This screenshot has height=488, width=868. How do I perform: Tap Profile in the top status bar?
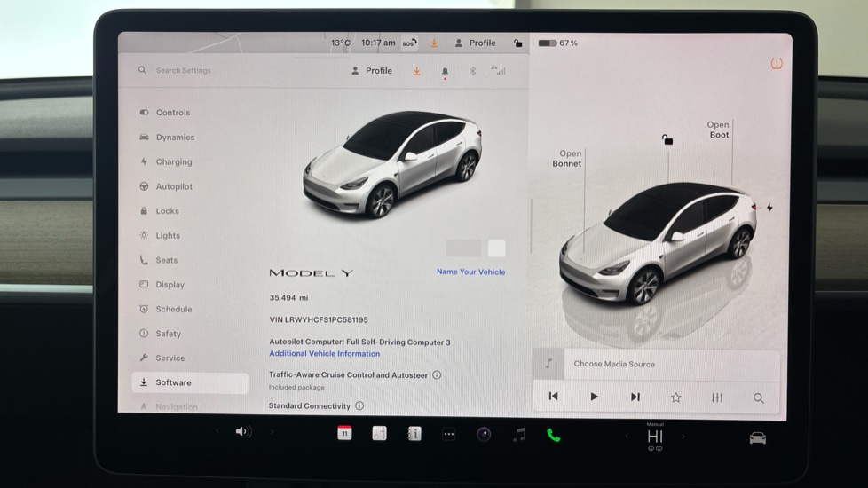(475, 43)
